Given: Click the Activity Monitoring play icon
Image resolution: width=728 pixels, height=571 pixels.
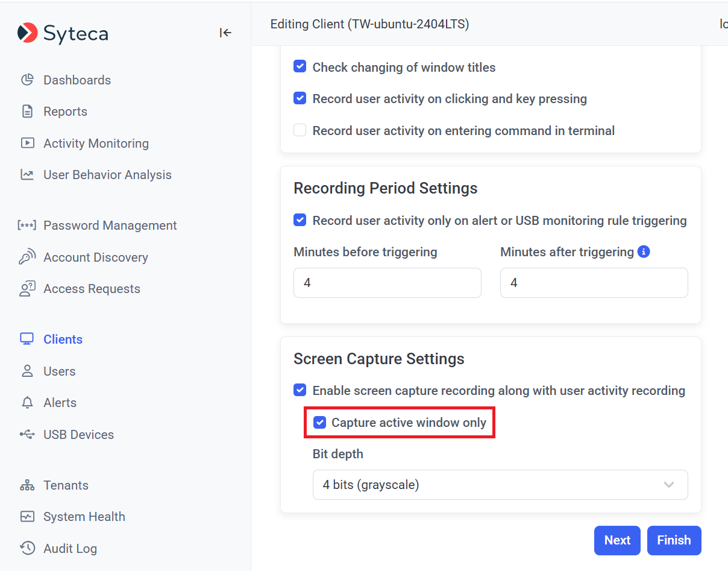Looking at the screenshot, I should pos(27,144).
